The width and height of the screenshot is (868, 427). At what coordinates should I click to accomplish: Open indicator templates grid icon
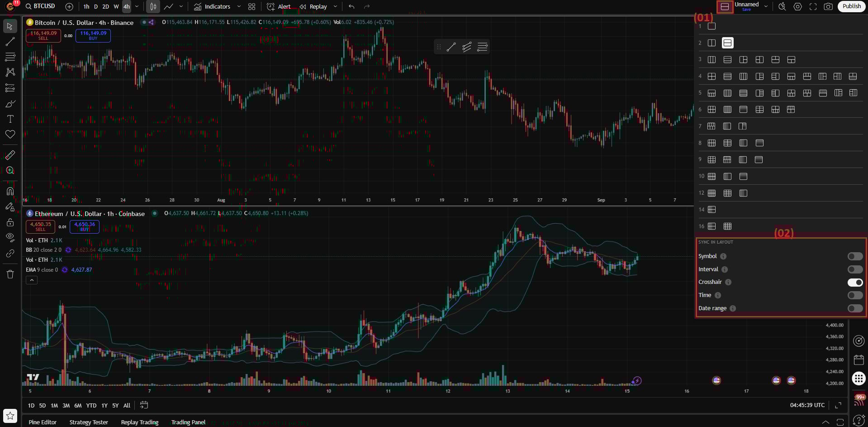(252, 7)
